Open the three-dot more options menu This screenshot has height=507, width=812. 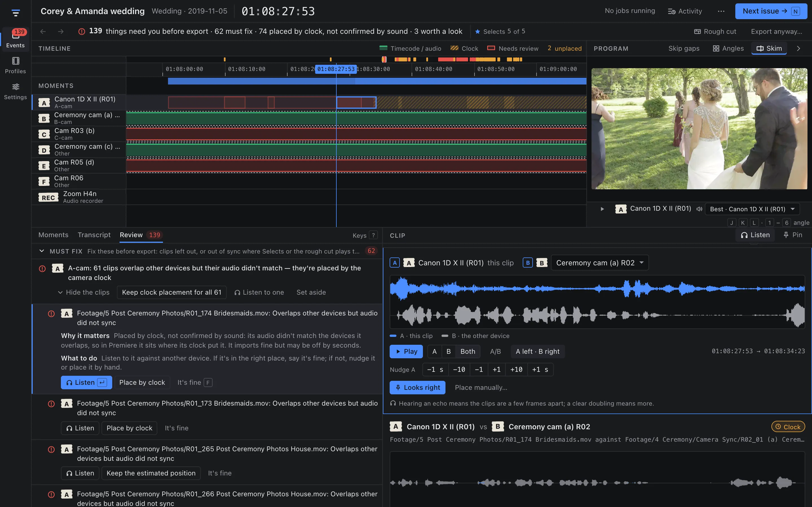[721, 11]
